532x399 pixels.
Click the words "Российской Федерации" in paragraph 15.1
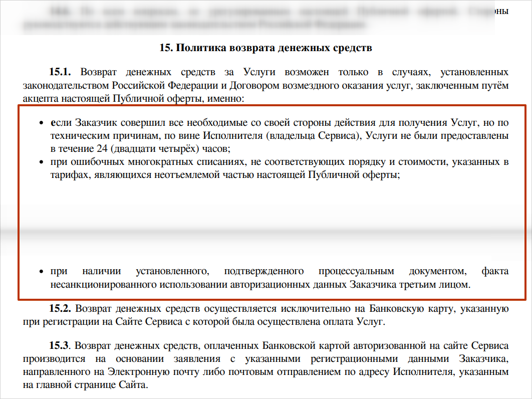coord(159,86)
